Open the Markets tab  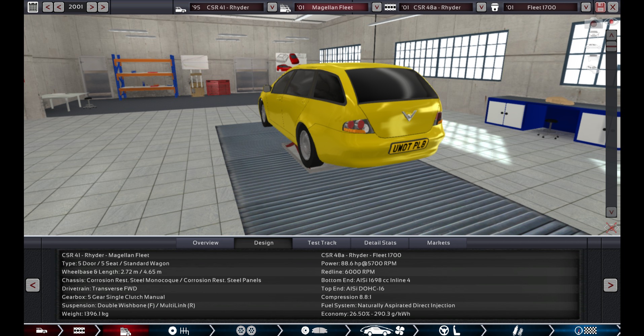tap(438, 243)
